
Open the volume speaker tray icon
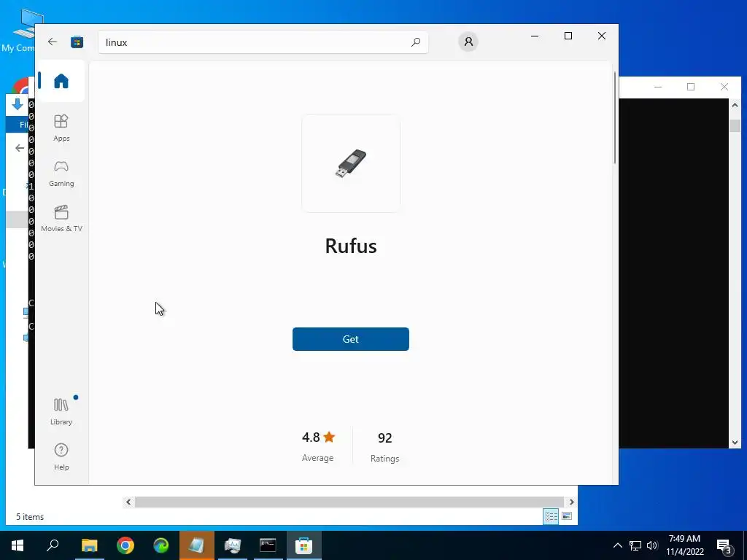click(652, 545)
